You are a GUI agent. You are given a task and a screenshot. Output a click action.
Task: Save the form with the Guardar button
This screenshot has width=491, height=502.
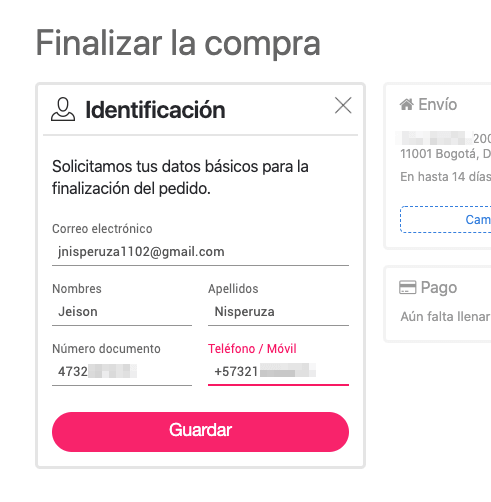click(x=200, y=432)
